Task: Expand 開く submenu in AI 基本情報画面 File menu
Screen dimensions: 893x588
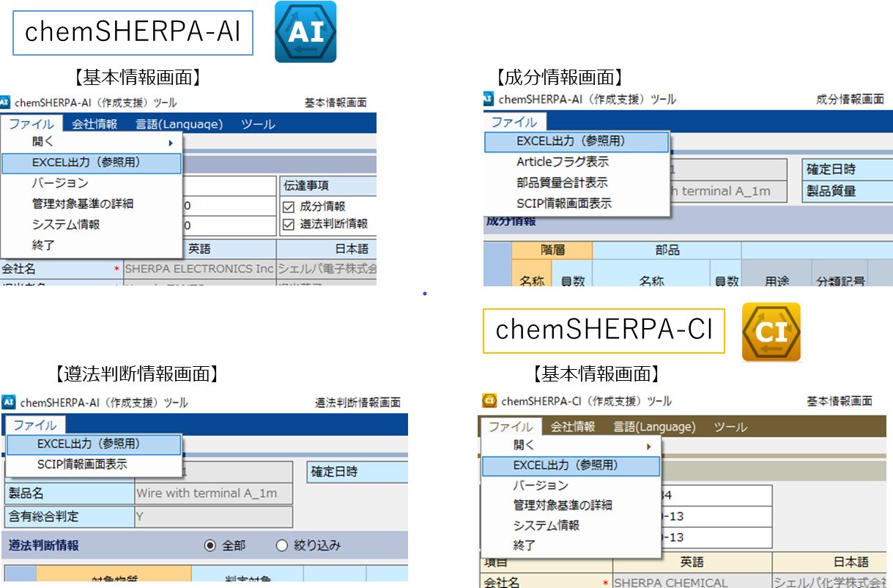Action: [92, 143]
